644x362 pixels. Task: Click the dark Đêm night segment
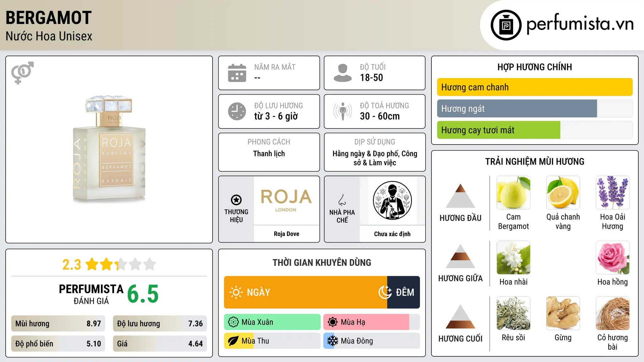[x=403, y=292]
